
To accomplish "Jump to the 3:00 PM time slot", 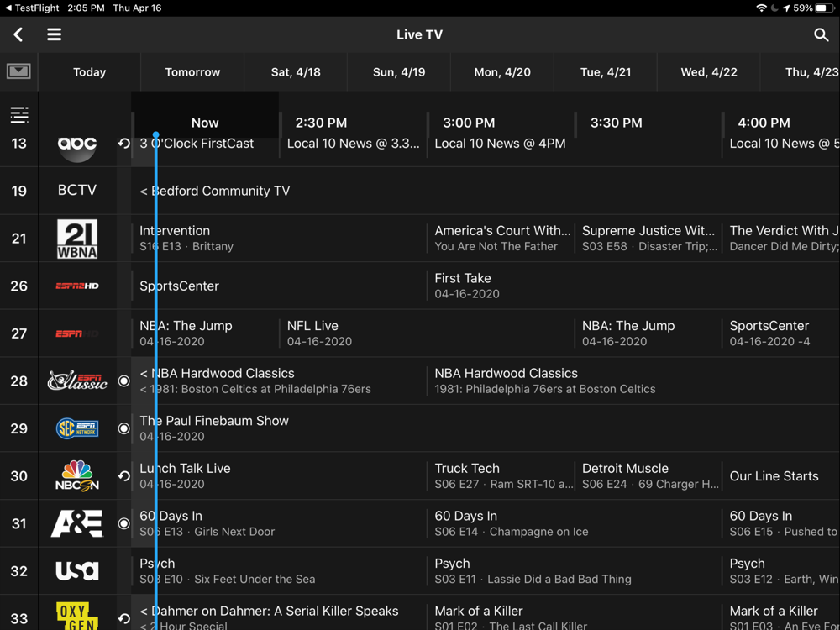I will coord(469,123).
